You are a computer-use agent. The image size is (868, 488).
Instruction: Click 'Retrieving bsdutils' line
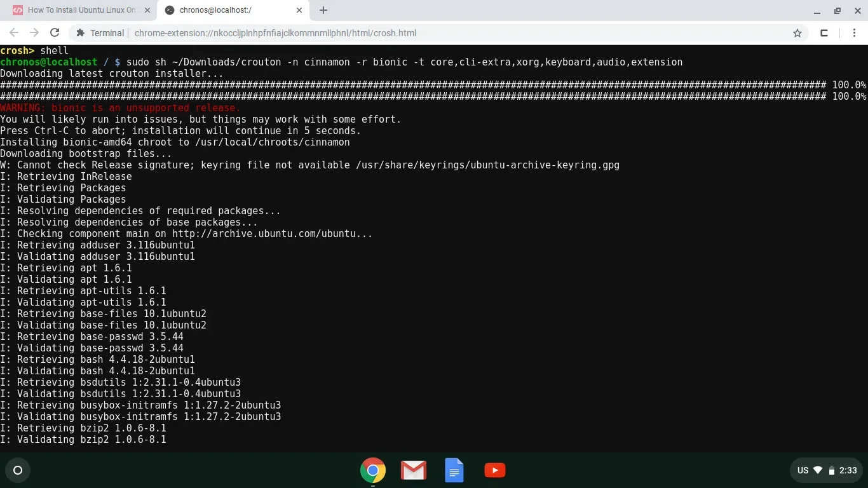point(120,383)
